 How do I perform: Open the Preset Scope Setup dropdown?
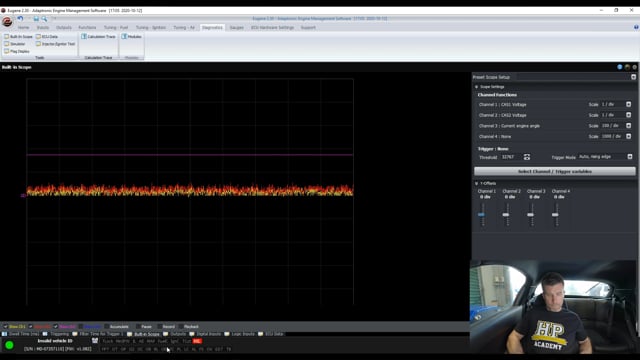coord(633,77)
